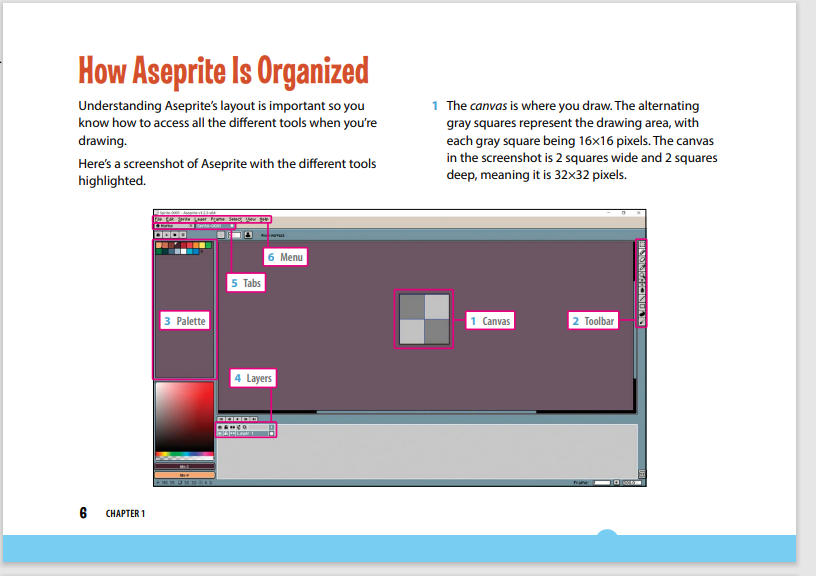Go to next frame playback button
The height and width of the screenshot is (576, 816).
coord(246,419)
